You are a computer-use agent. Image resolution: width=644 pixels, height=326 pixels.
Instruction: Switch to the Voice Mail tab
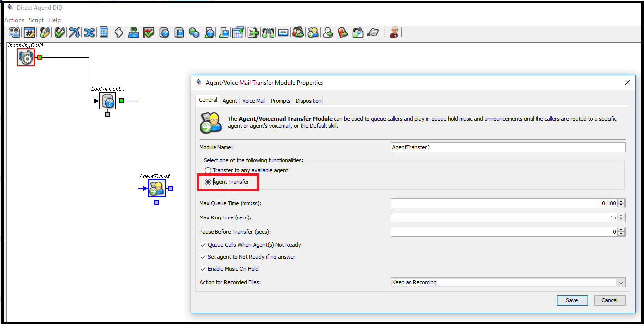point(254,101)
